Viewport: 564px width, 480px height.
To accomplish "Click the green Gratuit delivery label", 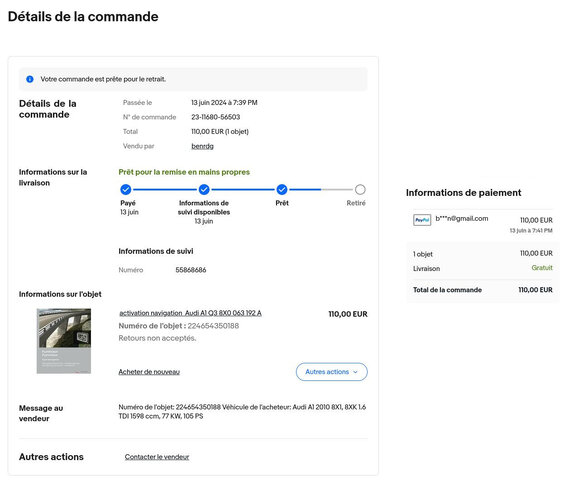I will coord(542,268).
